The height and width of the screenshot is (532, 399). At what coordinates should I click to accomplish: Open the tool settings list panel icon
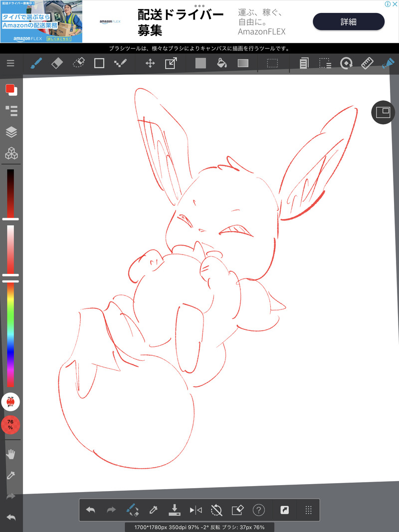coord(11,111)
